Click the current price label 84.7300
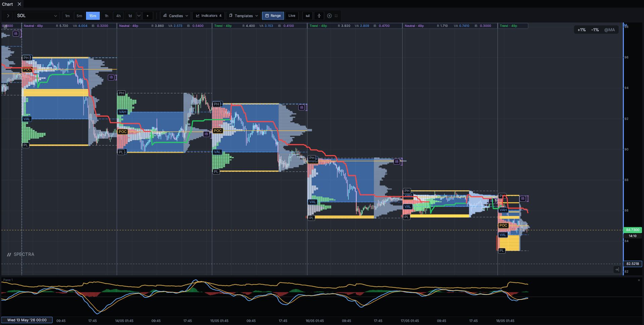Image resolution: width=644 pixels, height=325 pixels. click(633, 230)
